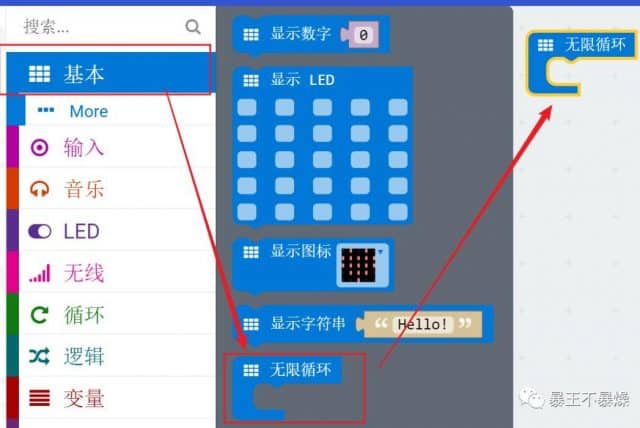Select the 输入 category icon
Image resolution: width=640 pixels, height=428 pixels.
(x=40, y=147)
